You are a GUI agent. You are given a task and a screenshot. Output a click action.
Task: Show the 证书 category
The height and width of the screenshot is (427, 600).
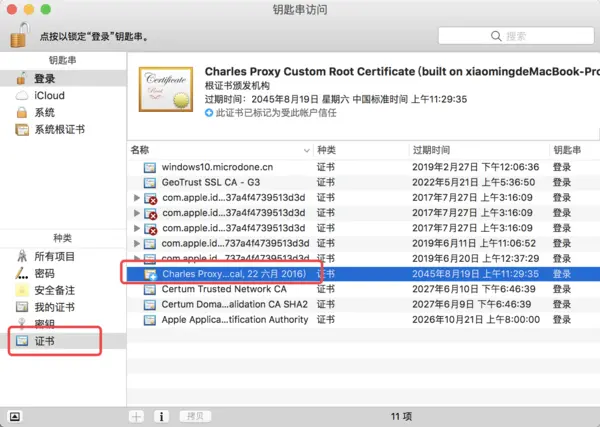tap(63, 341)
